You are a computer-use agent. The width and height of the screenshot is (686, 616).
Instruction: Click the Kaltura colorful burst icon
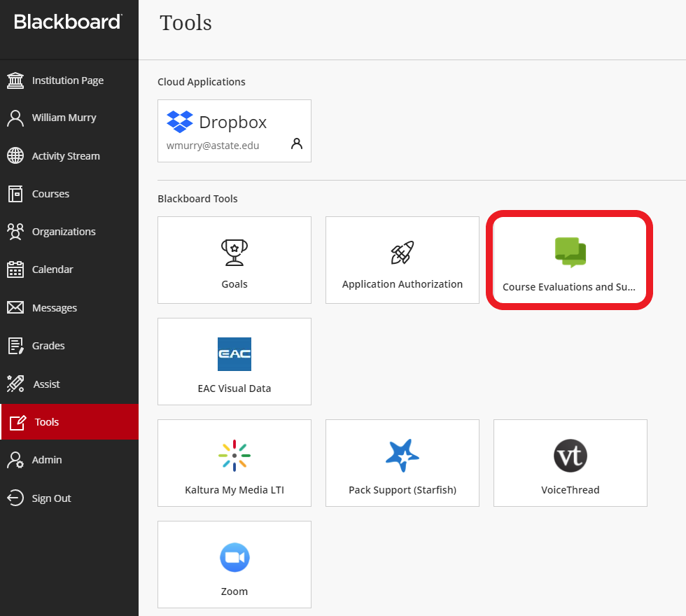[x=234, y=456]
